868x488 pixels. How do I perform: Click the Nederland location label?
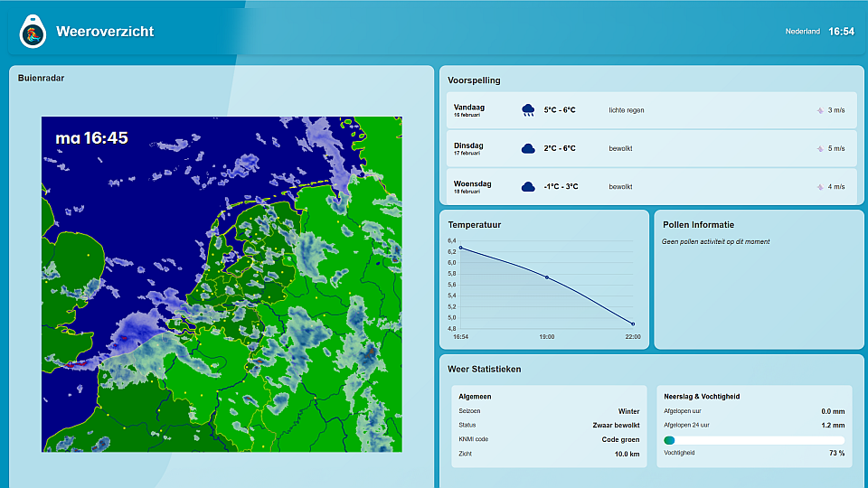(802, 32)
